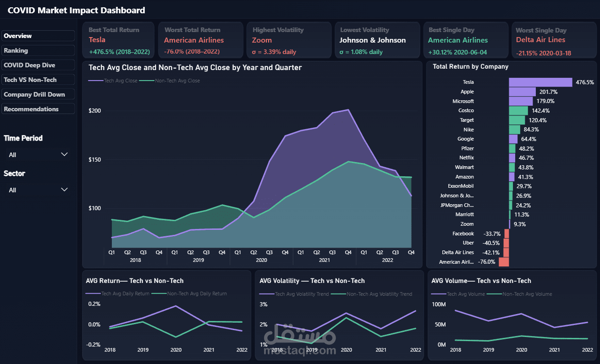The image size is (600, 364).
Task: Click the 24.2% JPMorgan value label
Action: [523, 205]
